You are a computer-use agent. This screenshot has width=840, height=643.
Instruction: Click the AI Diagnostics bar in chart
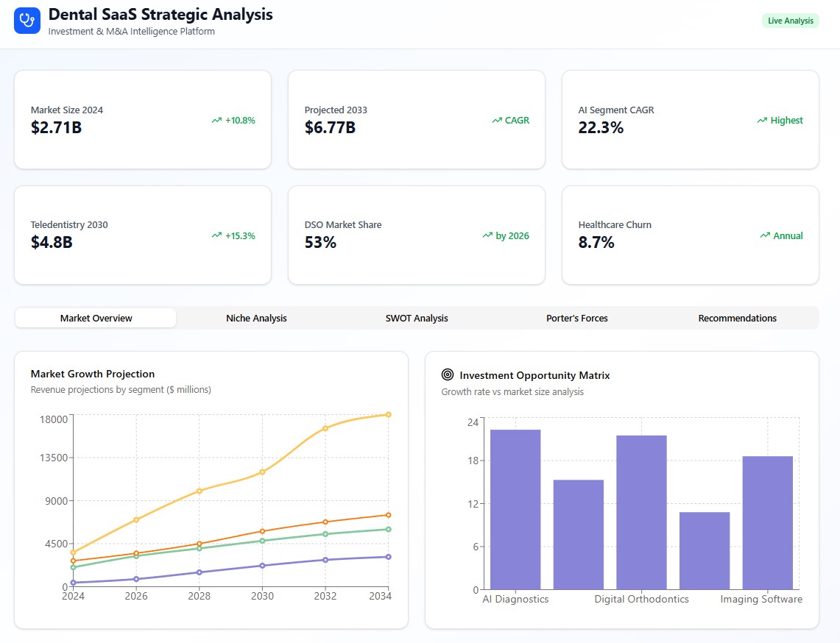[x=515, y=509]
